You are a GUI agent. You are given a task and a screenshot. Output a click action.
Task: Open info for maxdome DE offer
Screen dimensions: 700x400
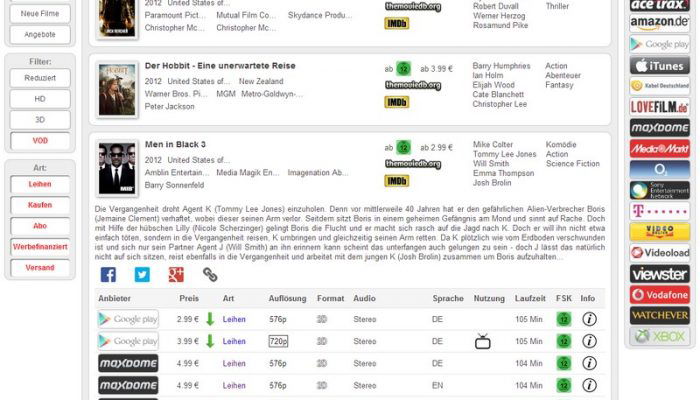coord(589,363)
